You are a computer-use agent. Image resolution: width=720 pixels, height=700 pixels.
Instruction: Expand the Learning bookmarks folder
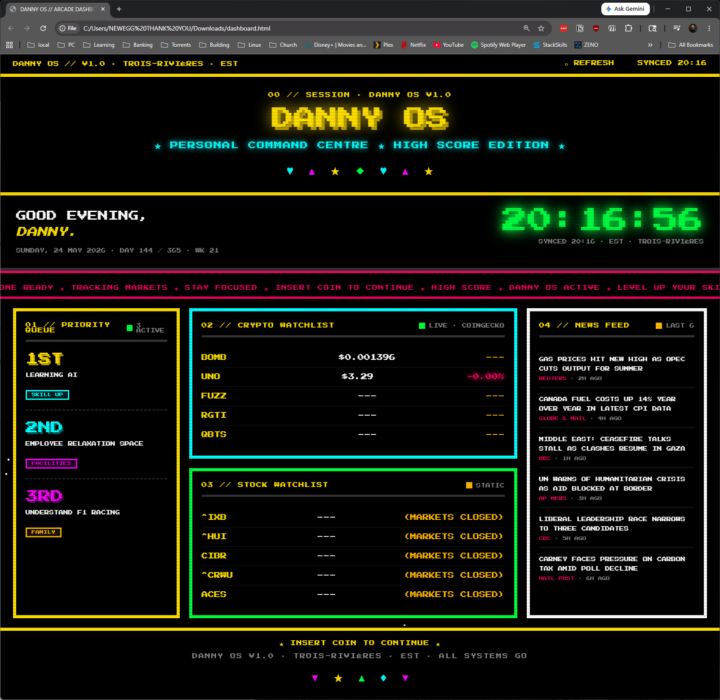click(99, 45)
